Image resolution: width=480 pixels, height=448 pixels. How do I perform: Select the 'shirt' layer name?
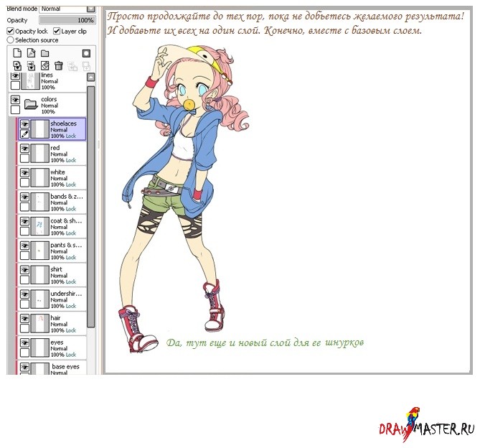57,269
